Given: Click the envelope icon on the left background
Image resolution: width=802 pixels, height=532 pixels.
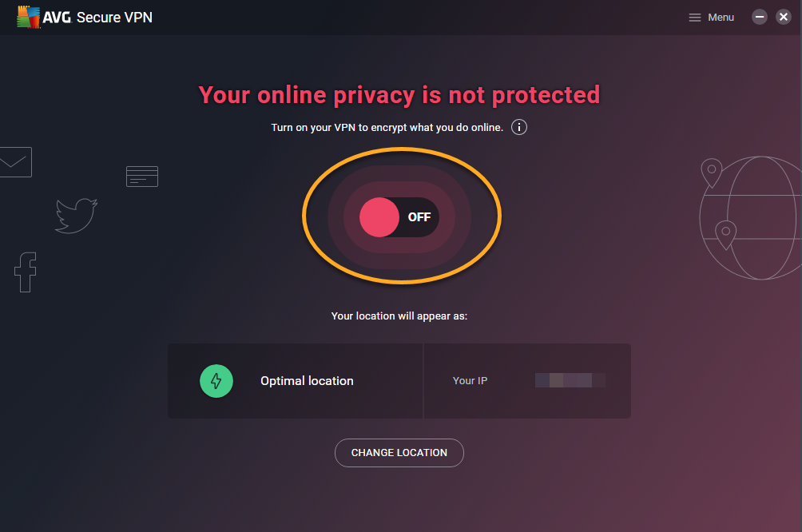Looking at the screenshot, I should tap(14, 161).
